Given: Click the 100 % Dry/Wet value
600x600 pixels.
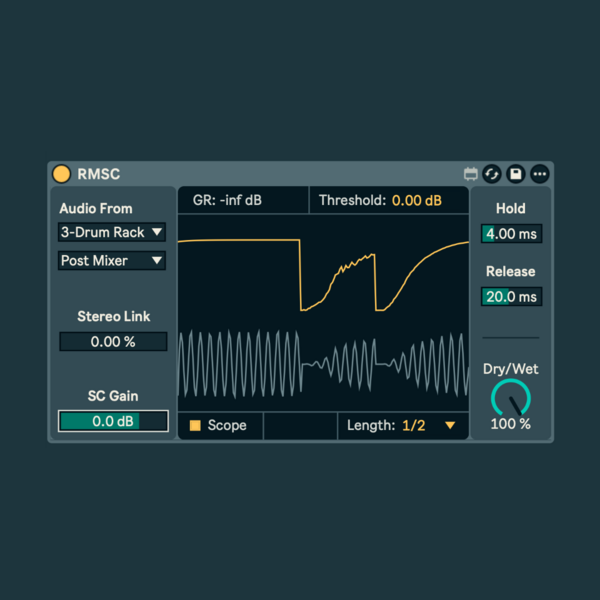Looking at the screenshot, I should [x=510, y=424].
